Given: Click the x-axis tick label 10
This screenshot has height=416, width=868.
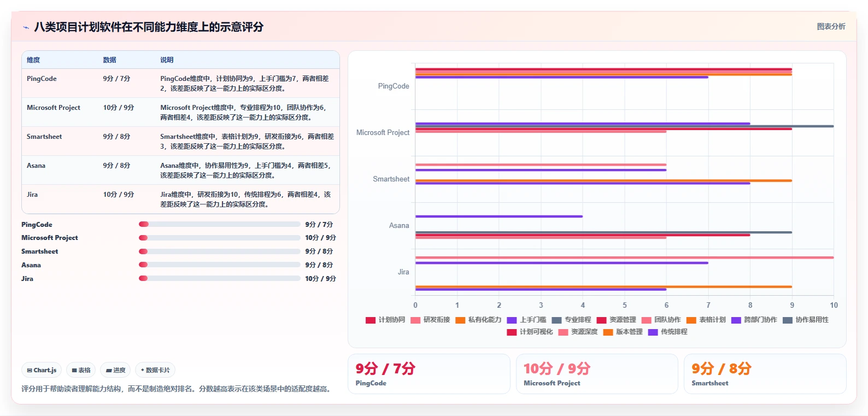Looking at the screenshot, I should click(x=834, y=306).
